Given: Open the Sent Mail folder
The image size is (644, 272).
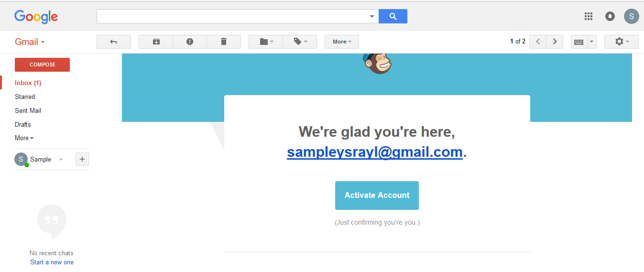Looking at the screenshot, I should [x=28, y=110].
